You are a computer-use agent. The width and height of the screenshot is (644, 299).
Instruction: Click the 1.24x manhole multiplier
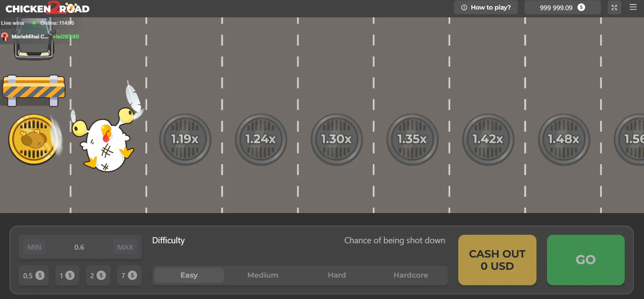click(x=261, y=139)
